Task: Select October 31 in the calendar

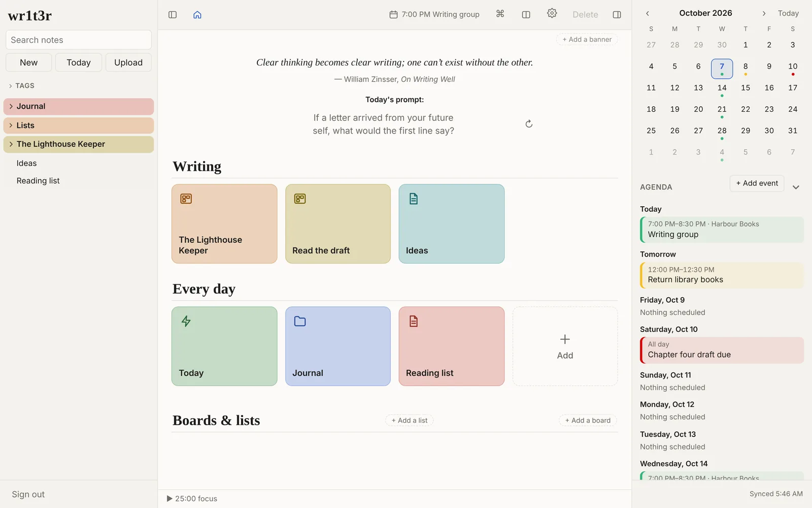Action: click(x=793, y=131)
